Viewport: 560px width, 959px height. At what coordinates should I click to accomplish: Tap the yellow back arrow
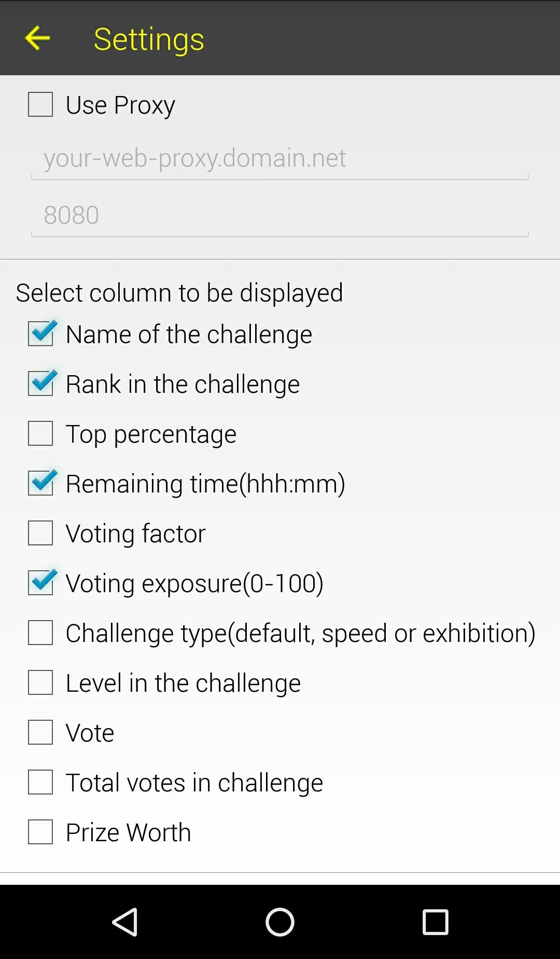(x=37, y=38)
